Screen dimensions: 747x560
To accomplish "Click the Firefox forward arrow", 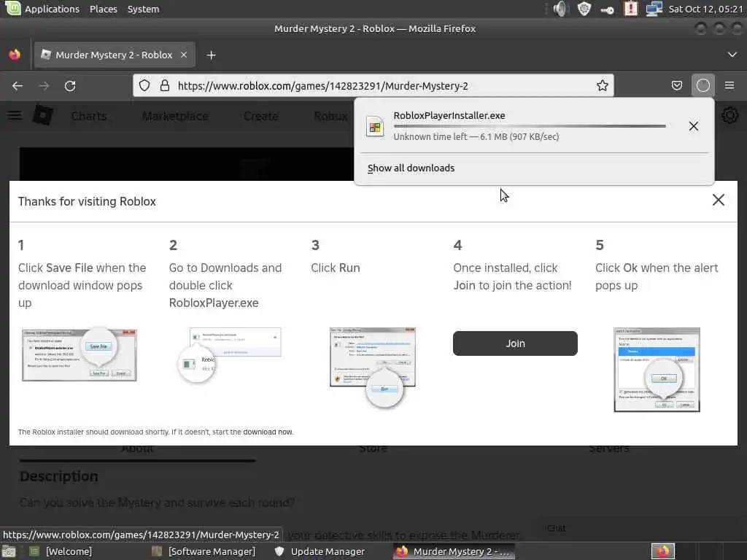I will [44, 86].
